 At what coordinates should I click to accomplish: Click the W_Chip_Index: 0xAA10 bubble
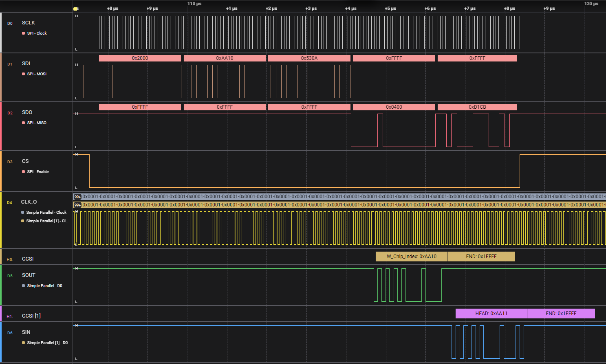[x=411, y=257]
